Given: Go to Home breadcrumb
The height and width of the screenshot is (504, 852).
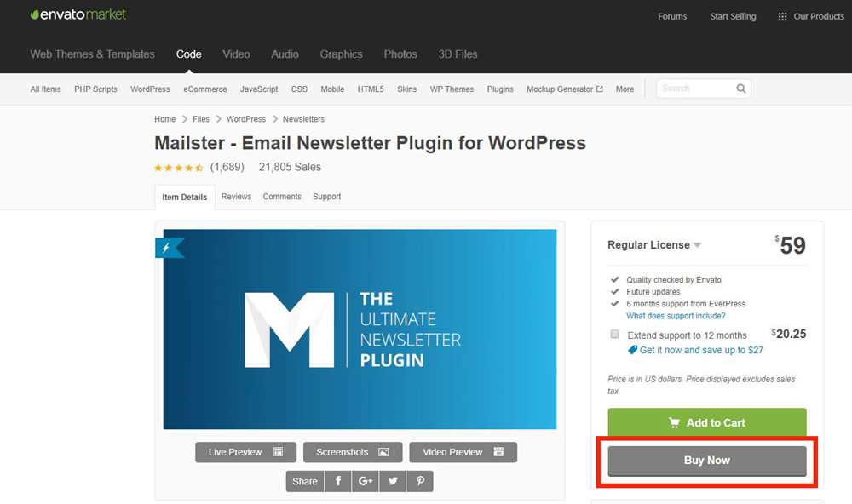Looking at the screenshot, I should [x=164, y=119].
